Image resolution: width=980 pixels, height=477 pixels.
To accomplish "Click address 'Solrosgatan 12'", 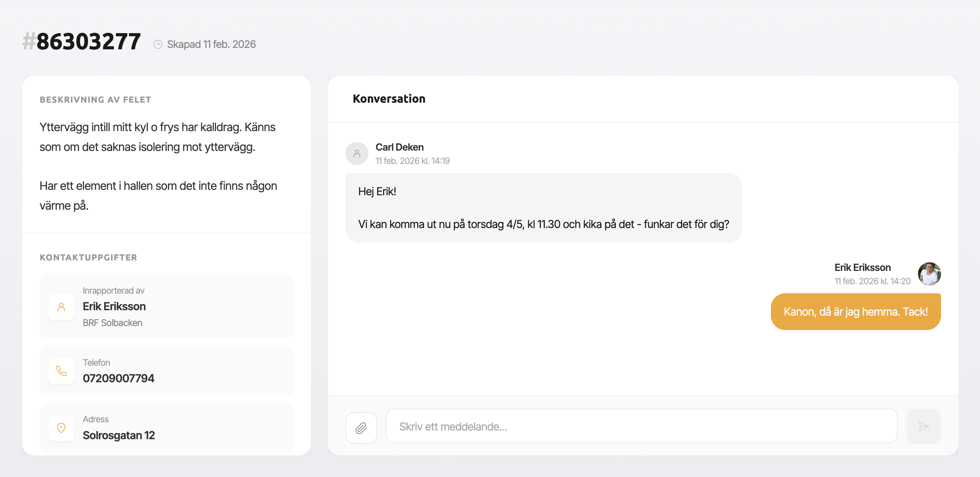I will tap(119, 435).
